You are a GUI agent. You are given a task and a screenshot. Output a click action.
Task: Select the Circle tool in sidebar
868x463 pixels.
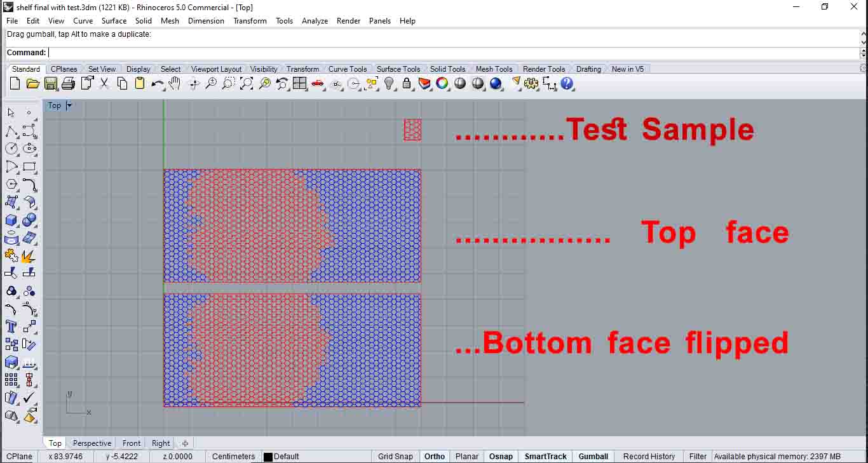click(11, 149)
